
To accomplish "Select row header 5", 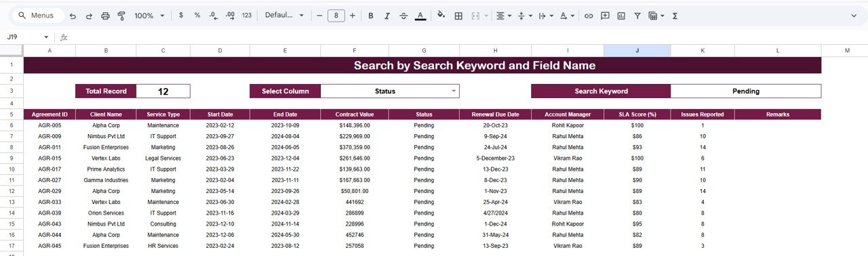I will (12, 114).
